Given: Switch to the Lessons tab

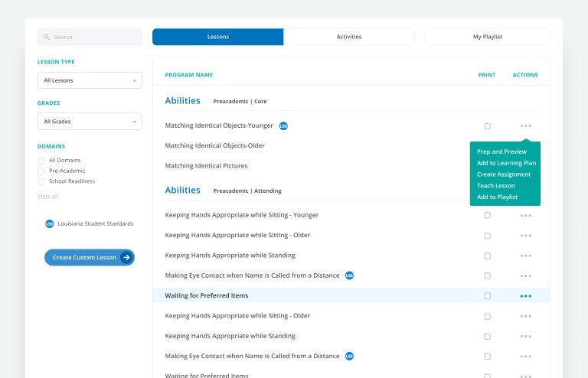Looking at the screenshot, I should tap(218, 37).
